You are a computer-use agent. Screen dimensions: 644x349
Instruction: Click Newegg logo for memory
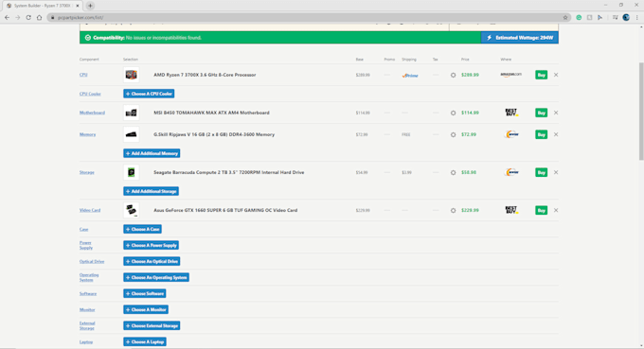pos(511,134)
